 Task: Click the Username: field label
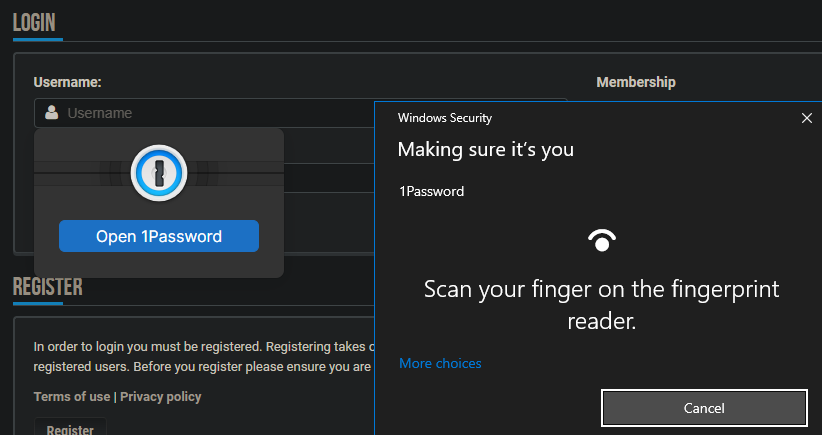point(67,82)
